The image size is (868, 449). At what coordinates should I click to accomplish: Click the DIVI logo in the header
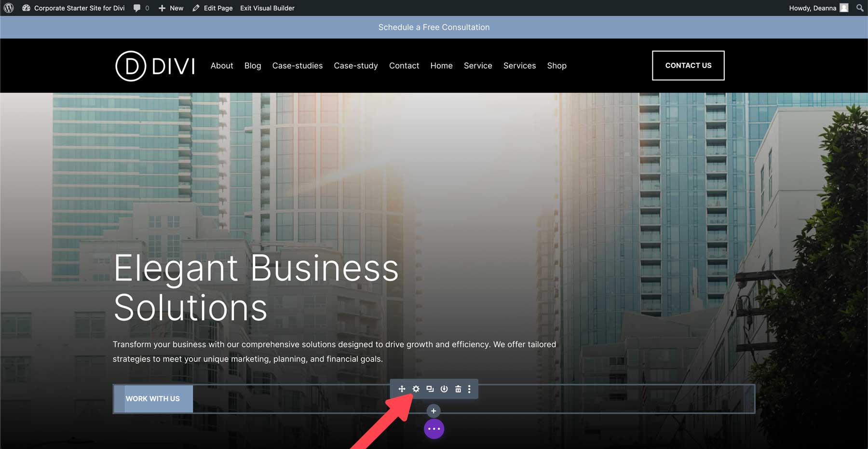154,66
